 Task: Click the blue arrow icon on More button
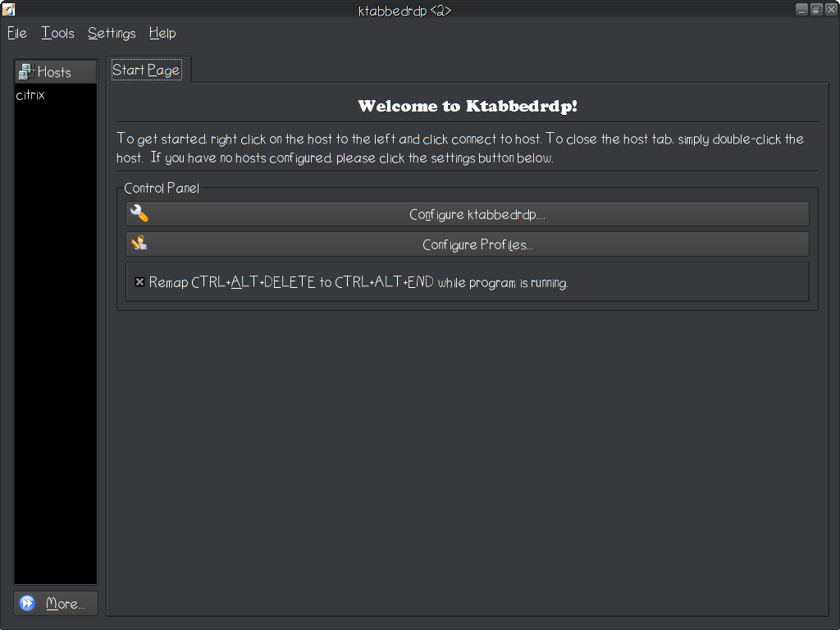click(27, 603)
